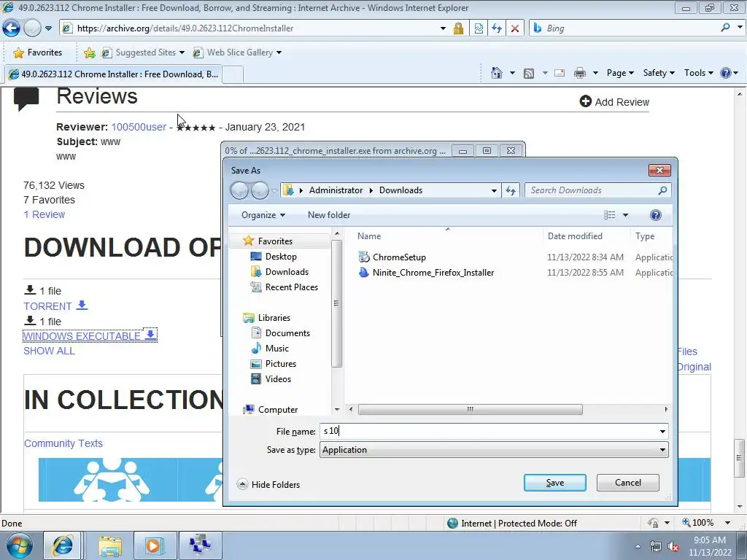Click the Cancel button in Save As
The width and height of the screenshot is (747, 560).
pyautogui.click(x=628, y=483)
